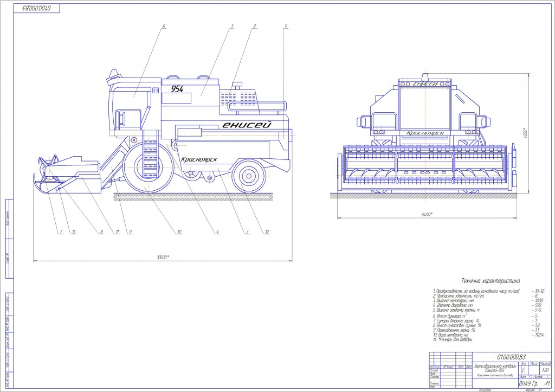Click spec line "2. Пропускна здатність, кг/га"
The width and height of the screenshot is (555, 392).
pyautogui.click(x=458, y=295)
